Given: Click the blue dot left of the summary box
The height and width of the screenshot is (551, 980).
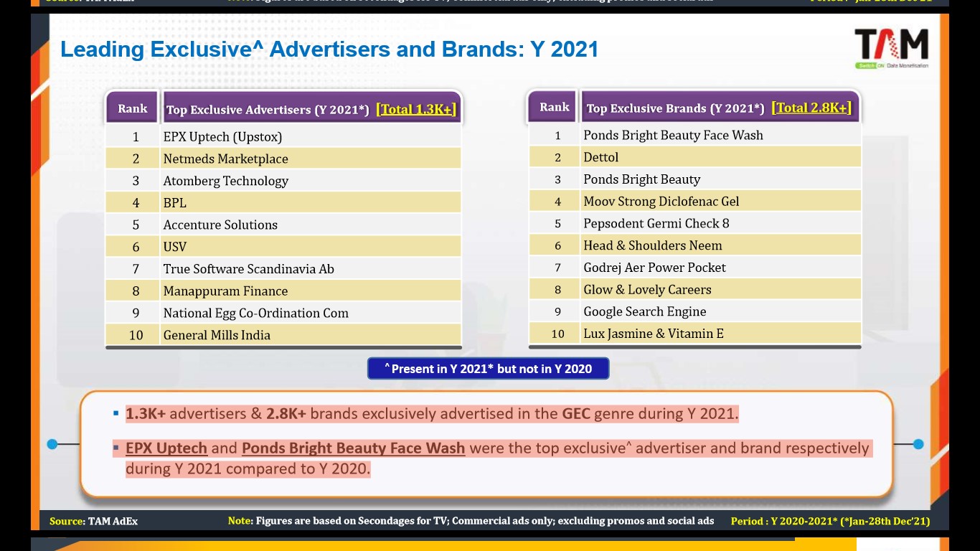Looking at the screenshot, I should point(52,444).
